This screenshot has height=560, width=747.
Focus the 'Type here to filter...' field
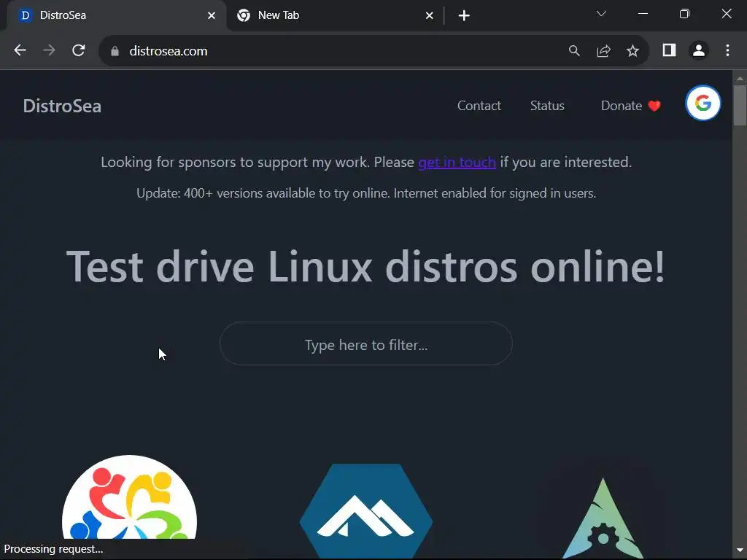[366, 344]
